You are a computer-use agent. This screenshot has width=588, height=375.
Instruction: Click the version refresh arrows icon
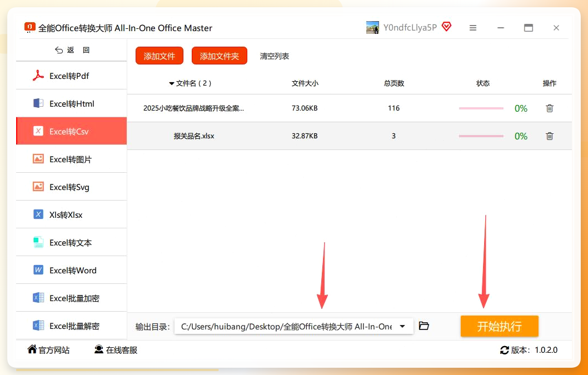pos(505,350)
